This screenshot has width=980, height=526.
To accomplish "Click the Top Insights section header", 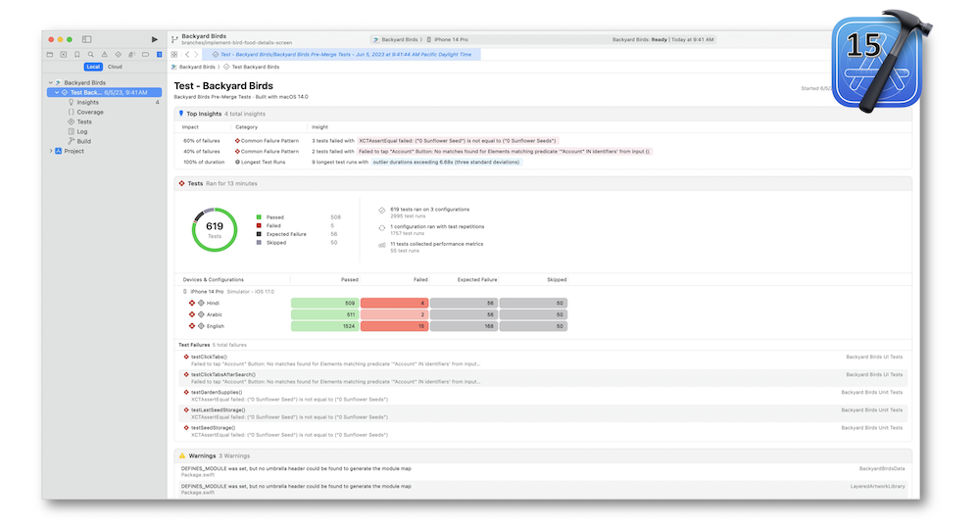I will (x=543, y=114).
